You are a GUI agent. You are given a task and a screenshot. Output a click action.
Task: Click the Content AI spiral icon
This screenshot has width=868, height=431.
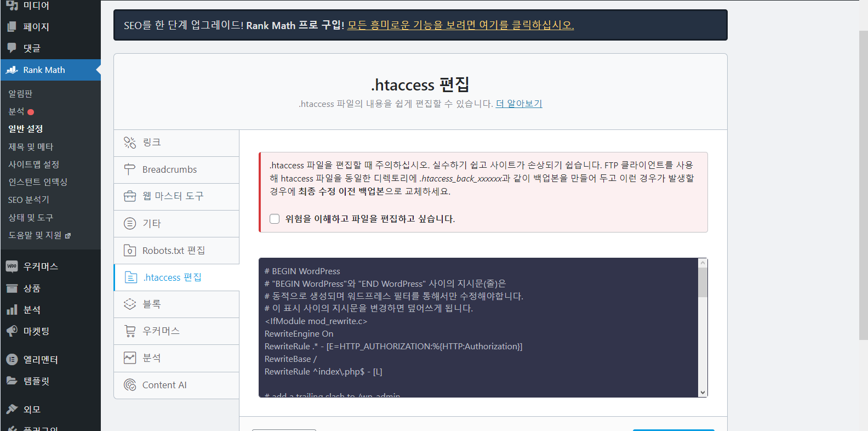click(x=130, y=385)
